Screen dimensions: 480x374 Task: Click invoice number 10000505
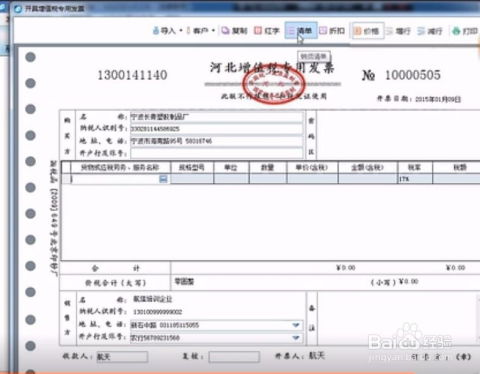tap(413, 75)
